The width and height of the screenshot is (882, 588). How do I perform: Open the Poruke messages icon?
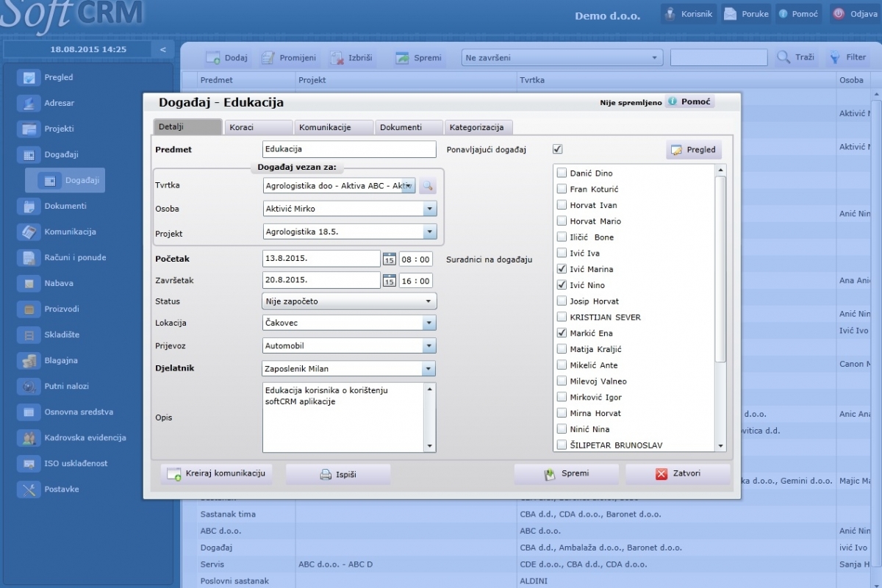pyautogui.click(x=731, y=14)
